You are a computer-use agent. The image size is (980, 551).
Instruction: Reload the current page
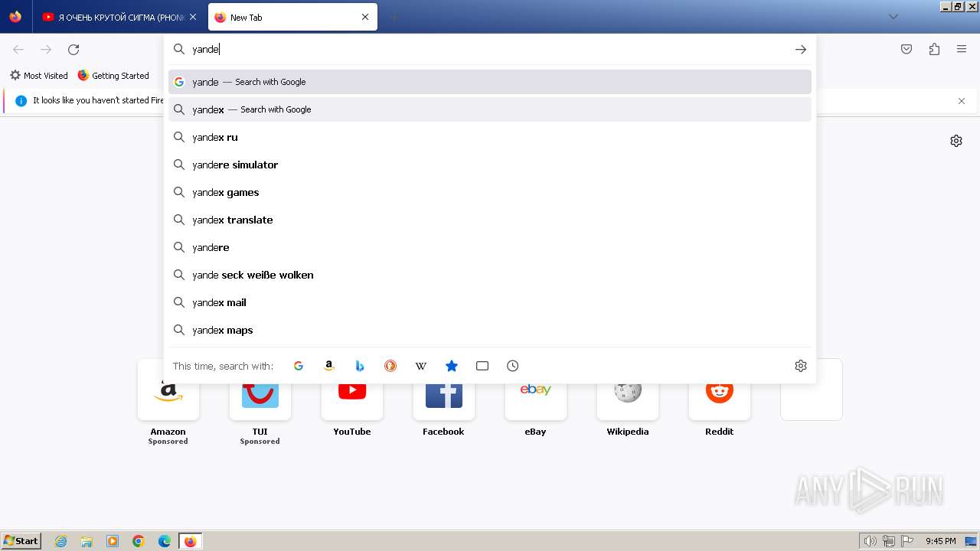[73, 49]
